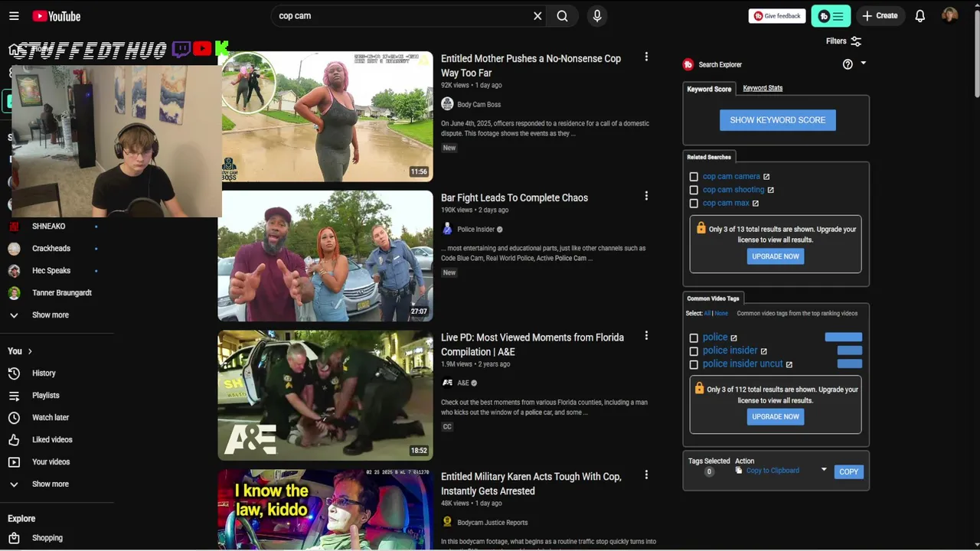This screenshot has height=551, width=980.
Task: Open the TubeBuddy menu icon
Action: coord(831,16)
